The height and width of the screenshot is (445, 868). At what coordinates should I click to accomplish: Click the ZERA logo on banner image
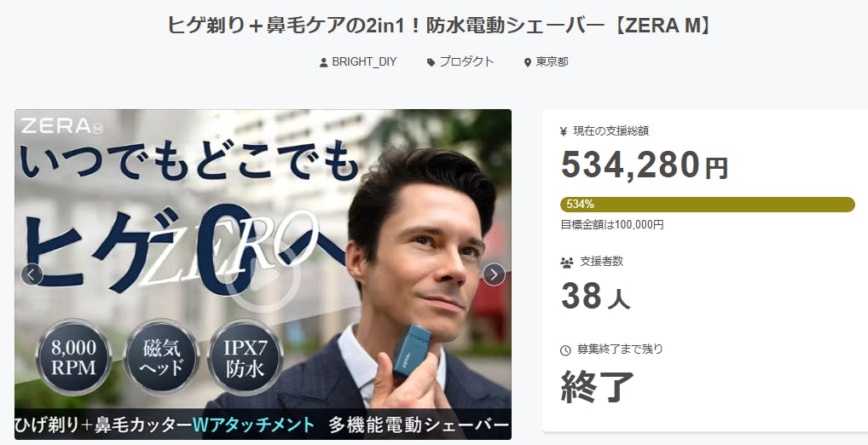(x=61, y=126)
